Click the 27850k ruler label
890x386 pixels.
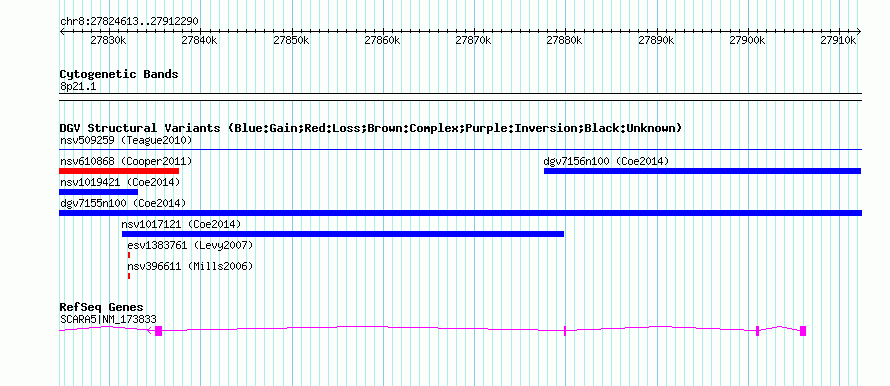291,41
